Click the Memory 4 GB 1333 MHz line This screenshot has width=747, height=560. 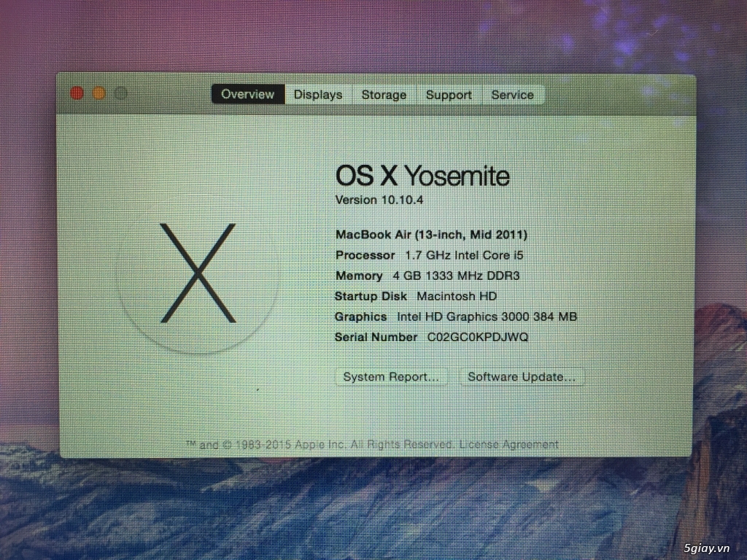click(x=427, y=276)
